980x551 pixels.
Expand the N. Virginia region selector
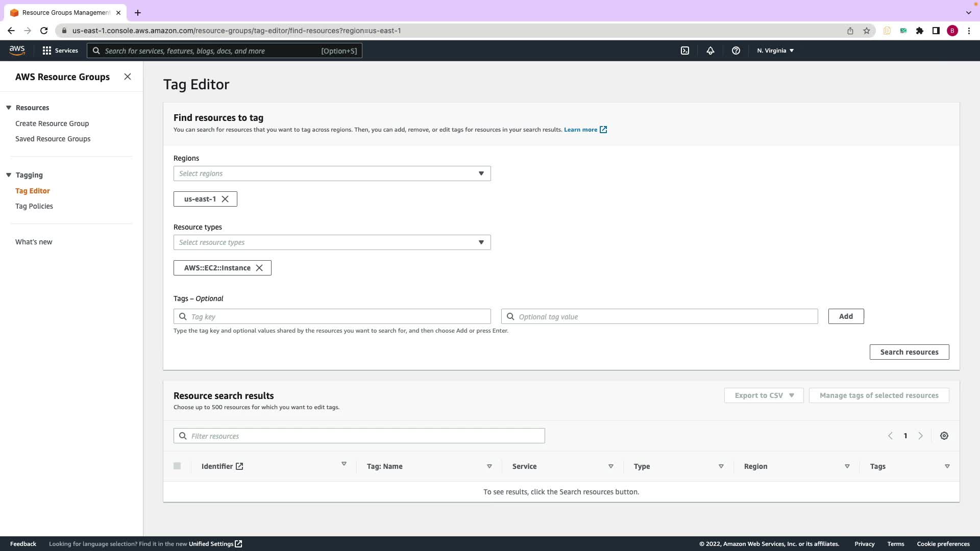(775, 51)
